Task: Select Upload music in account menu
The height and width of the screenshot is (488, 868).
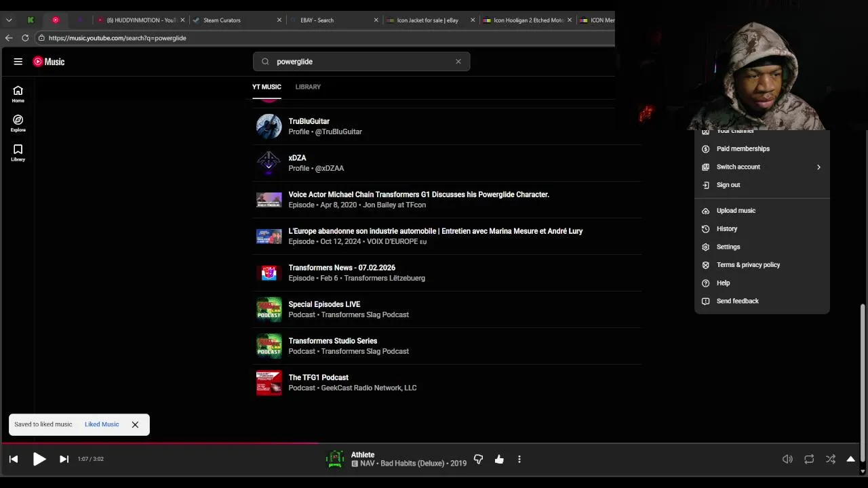Action: tap(762, 211)
